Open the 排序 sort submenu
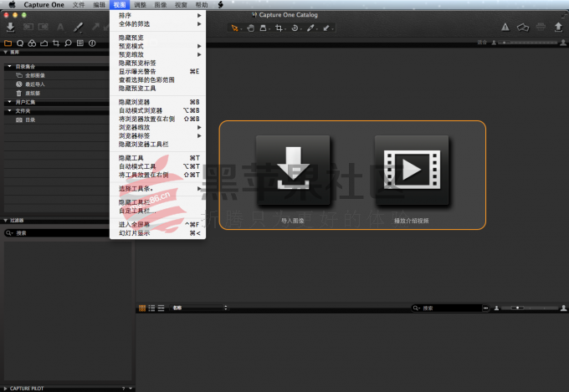 coord(158,15)
